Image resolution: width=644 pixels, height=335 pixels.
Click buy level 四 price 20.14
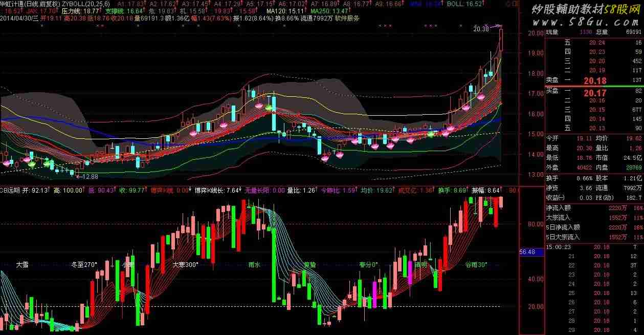tap(597, 119)
